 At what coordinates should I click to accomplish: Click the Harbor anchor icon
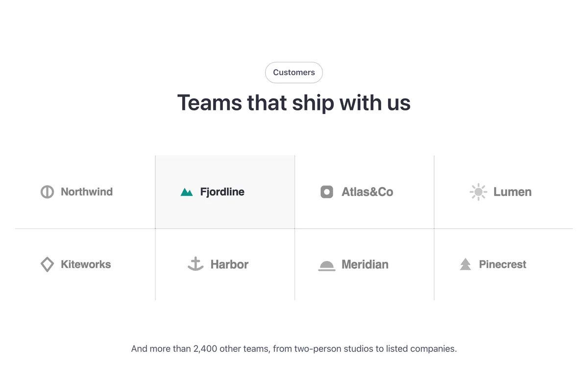pos(196,264)
